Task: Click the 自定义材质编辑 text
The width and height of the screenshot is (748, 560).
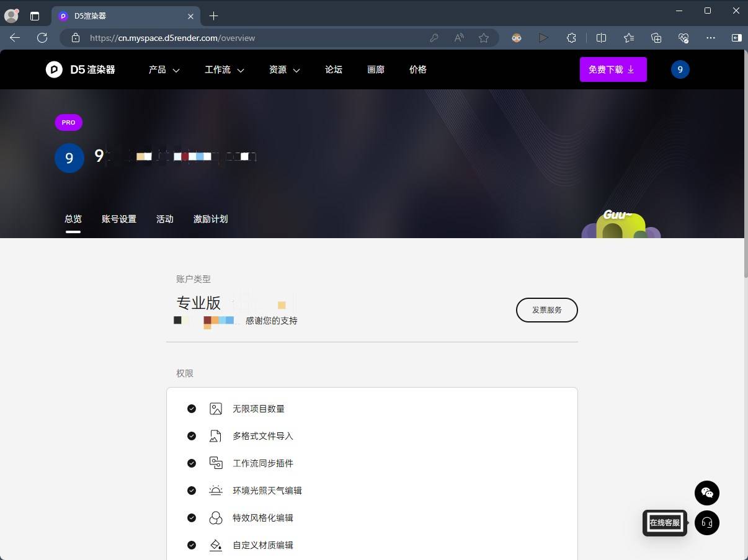Action: (263, 545)
